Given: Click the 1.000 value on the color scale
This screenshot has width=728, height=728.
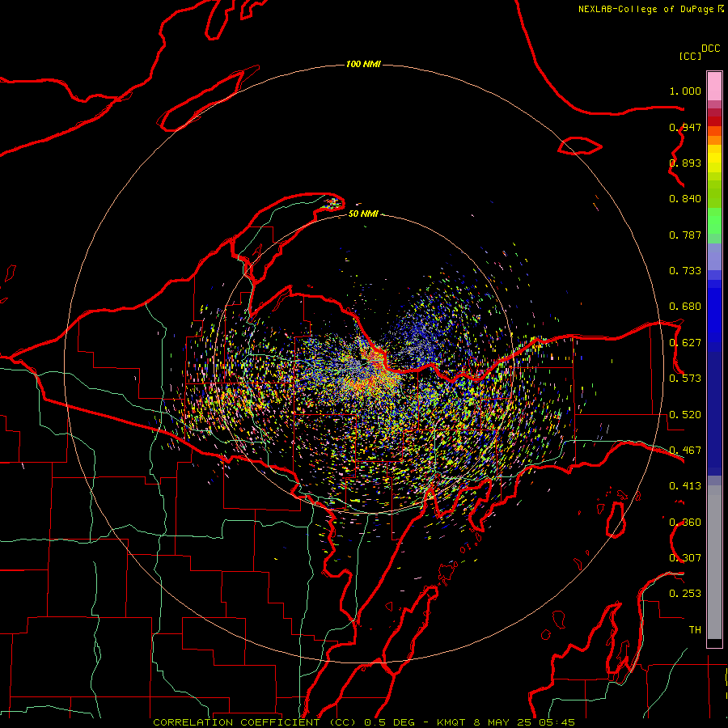Looking at the screenshot, I should coord(685,91).
